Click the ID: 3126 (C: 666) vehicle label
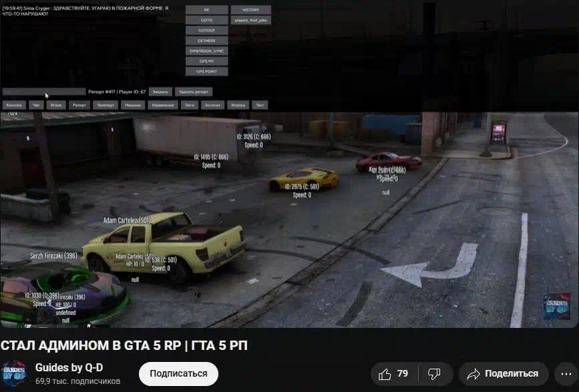This screenshot has width=579, height=392. [254, 137]
